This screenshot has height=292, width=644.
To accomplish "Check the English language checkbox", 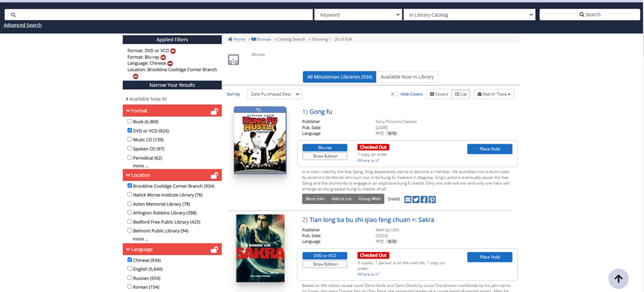I will pyautogui.click(x=130, y=269).
